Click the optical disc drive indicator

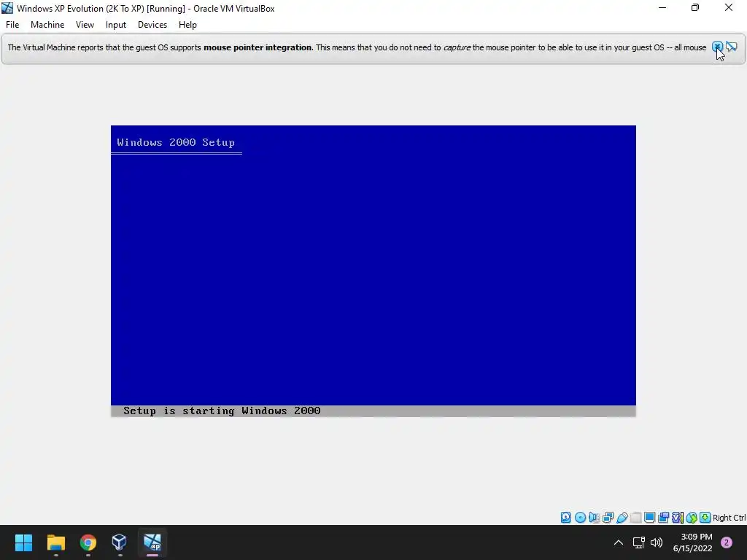point(580,517)
